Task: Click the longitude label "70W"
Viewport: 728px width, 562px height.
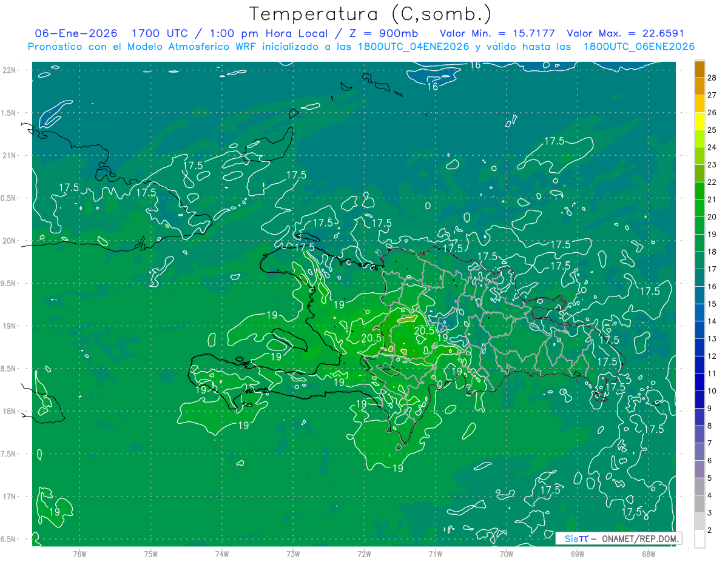Action: pos(507,554)
